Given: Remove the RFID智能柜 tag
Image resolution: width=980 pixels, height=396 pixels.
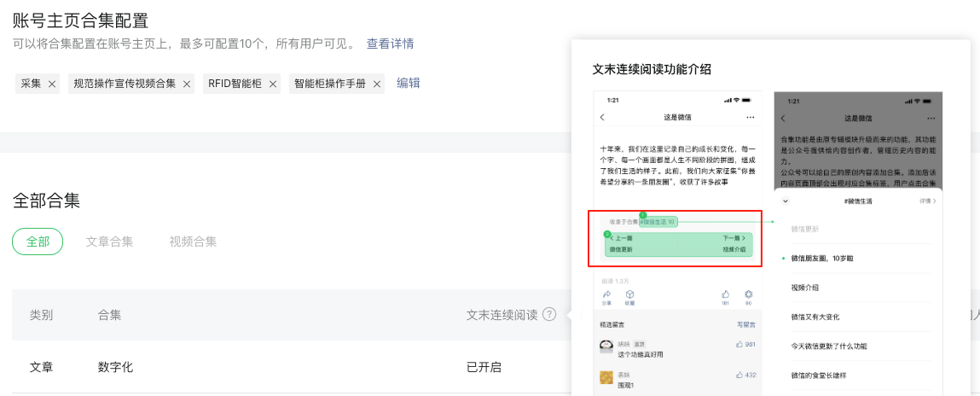Looking at the screenshot, I should [x=272, y=84].
